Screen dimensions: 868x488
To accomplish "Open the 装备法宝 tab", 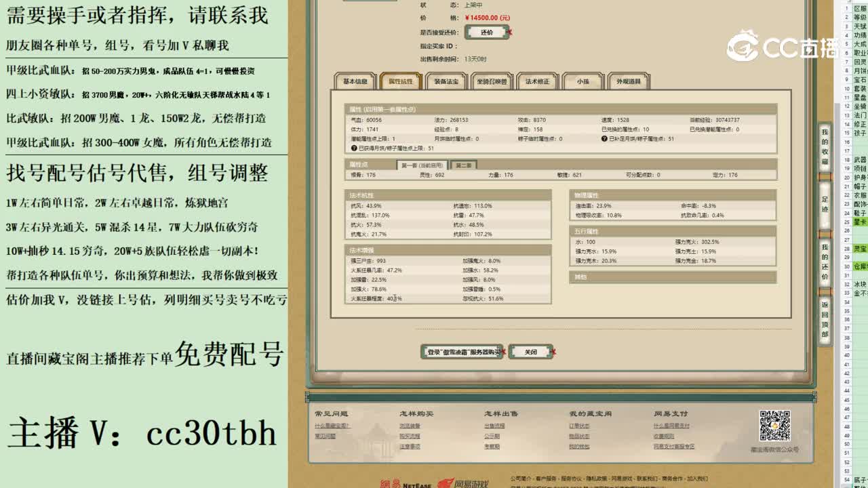I will point(444,81).
